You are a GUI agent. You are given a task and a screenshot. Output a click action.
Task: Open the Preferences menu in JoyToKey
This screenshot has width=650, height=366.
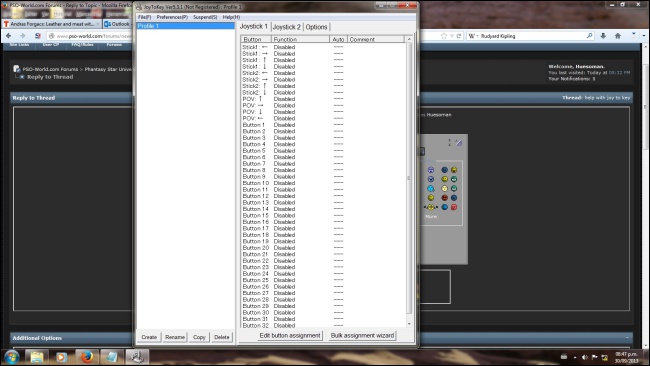click(172, 17)
